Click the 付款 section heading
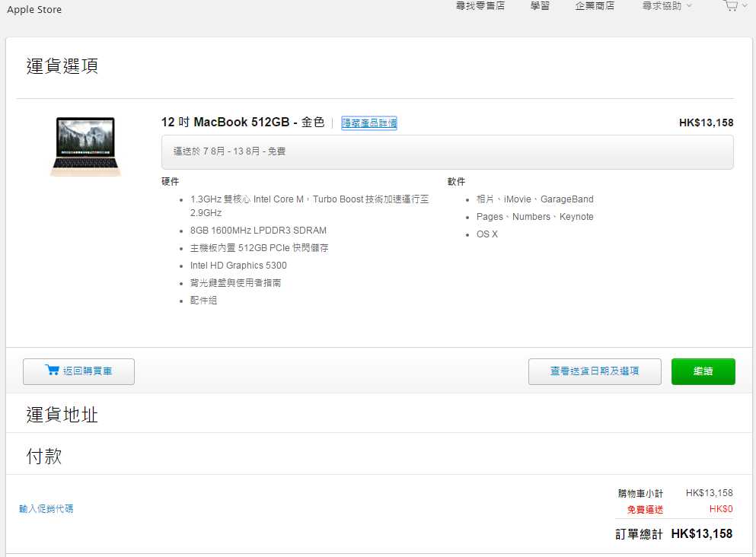Viewport: 756px width, 557px height. point(44,457)
